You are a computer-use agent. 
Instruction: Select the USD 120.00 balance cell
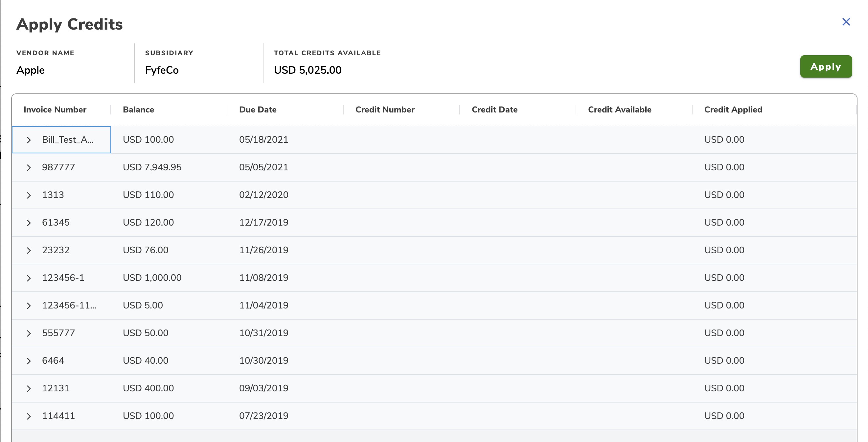click(x=148, y=223)
